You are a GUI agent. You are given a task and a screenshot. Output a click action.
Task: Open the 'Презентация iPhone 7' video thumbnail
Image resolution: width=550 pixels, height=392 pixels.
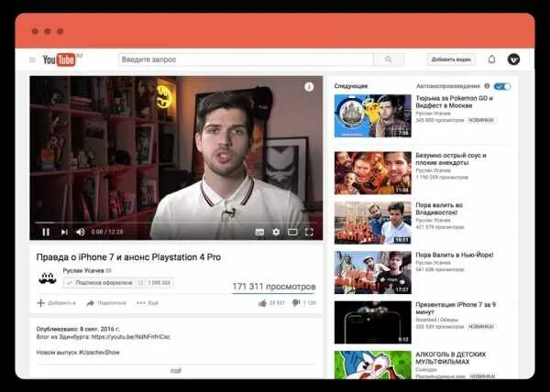click(373, 322)
